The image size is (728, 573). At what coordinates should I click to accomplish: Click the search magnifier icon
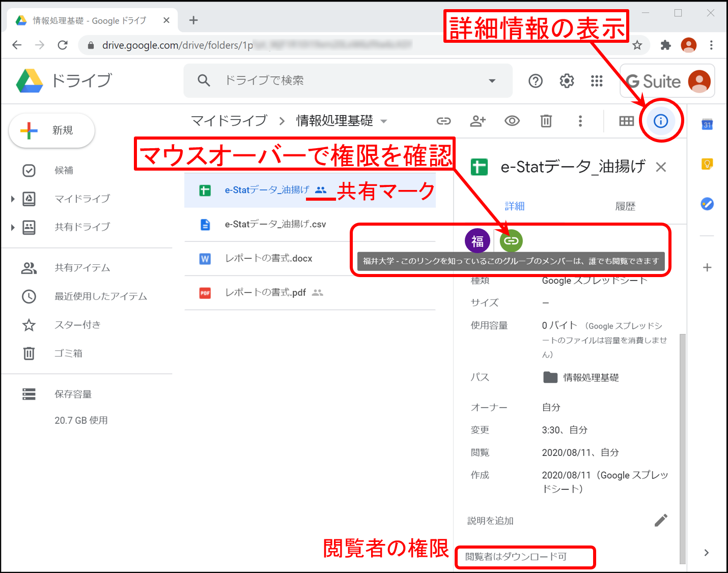click(x=204, y=80)
